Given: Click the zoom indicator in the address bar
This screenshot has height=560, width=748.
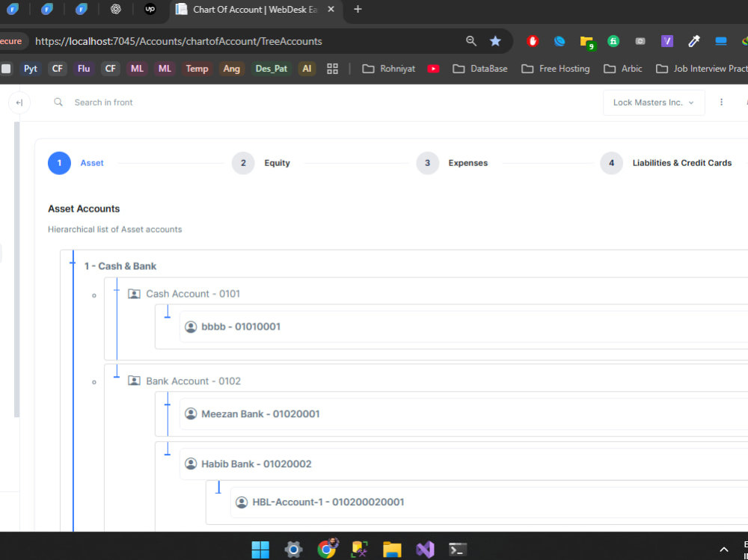Looking at the screenshot, I should pyautogui.click(x=470, y=41).
